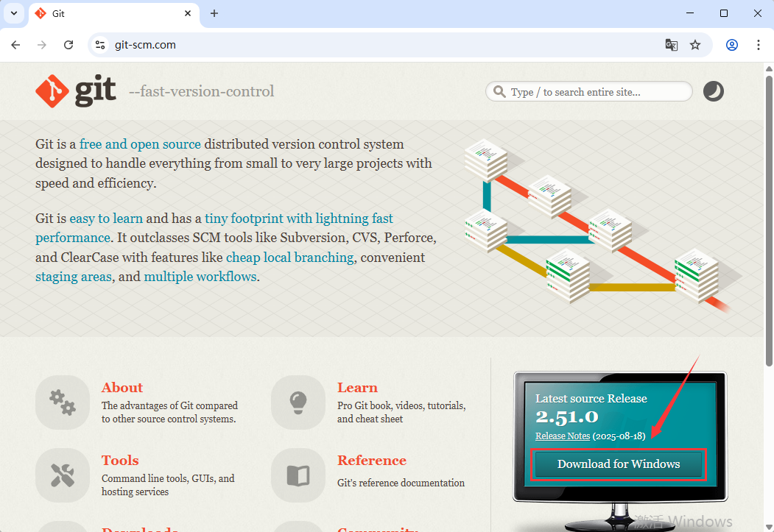Select the Git browser tab
This screenshot has height=532, width=774.
(110, 14)
